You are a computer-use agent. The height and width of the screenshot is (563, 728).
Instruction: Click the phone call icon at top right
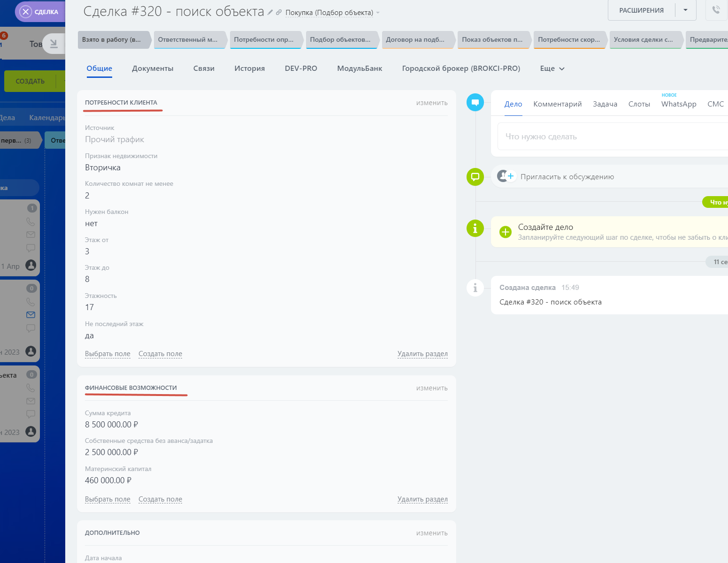(x=716, y=10)
